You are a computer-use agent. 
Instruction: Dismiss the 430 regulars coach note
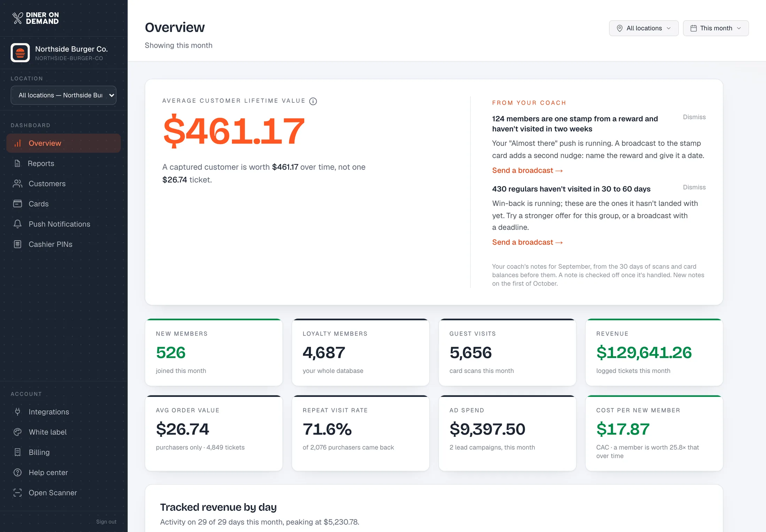tap(694, 187)
